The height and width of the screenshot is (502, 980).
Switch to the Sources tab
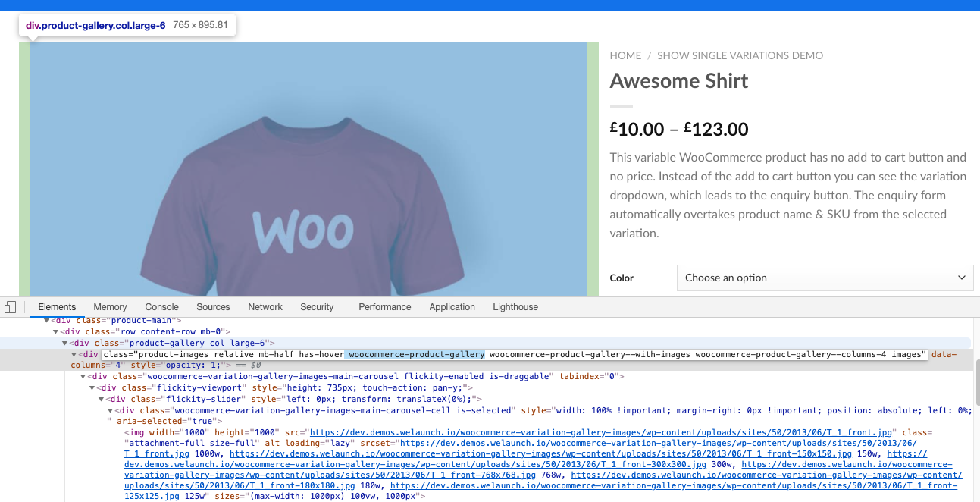click(213, 307)
